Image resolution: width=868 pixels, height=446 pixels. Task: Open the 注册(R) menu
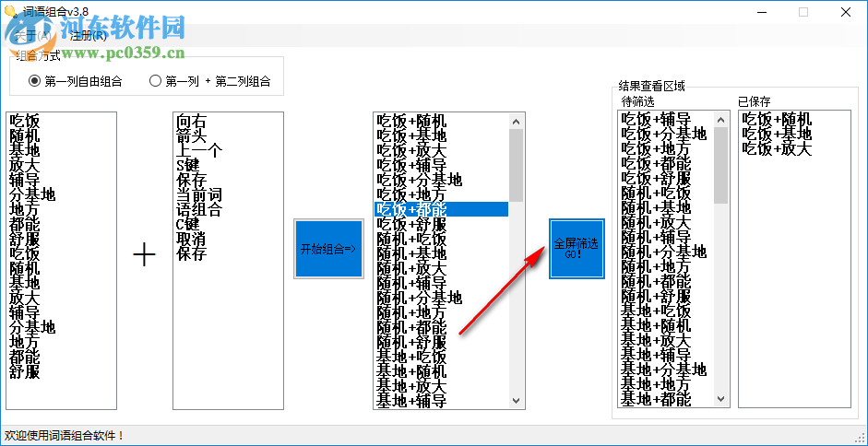(x=89, y=36)
